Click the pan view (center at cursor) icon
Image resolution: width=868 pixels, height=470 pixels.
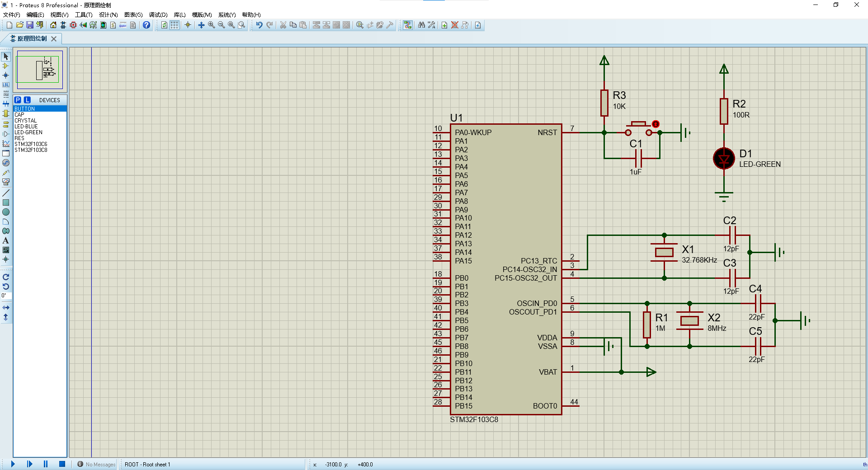201,25
